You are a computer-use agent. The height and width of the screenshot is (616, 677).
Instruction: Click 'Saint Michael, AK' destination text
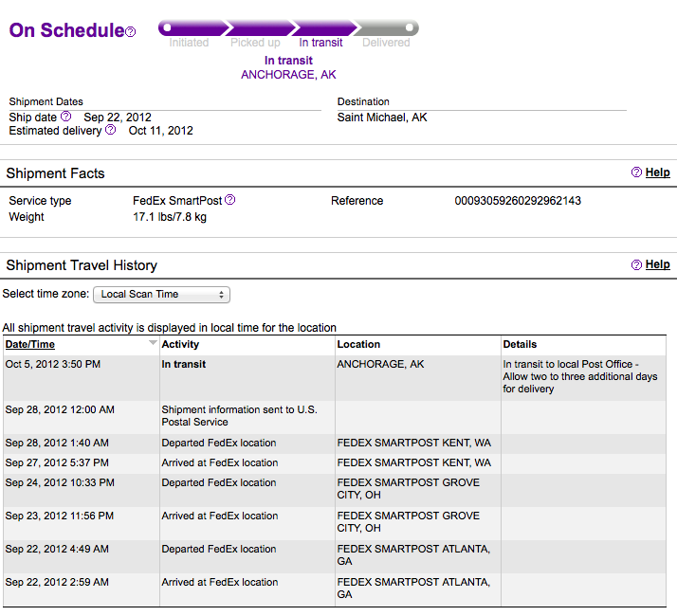[382, 118]
